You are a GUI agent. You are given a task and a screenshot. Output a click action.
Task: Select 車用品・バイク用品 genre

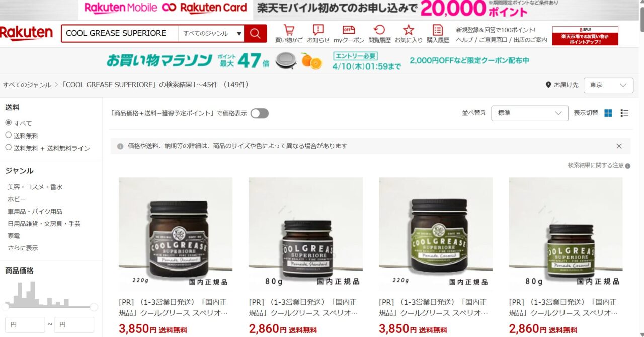point(35,212)
